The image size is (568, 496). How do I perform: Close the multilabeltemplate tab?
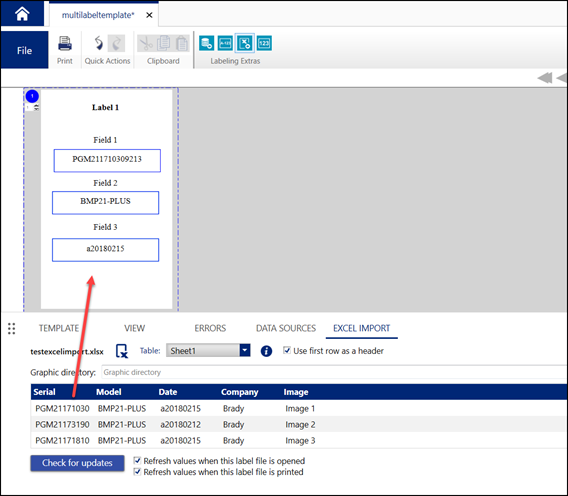tap(149, 15)
